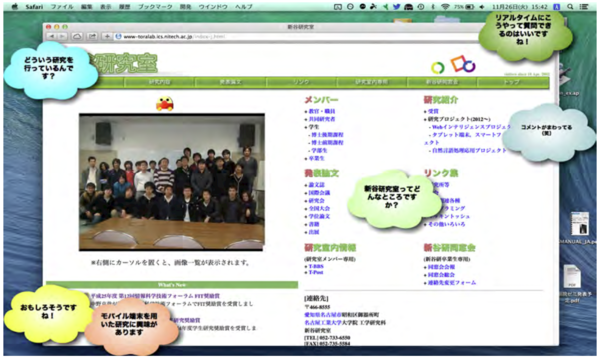Open the Wi-Fi status menu icon
The width and height of the screenshot is (600, 360).
445,7
